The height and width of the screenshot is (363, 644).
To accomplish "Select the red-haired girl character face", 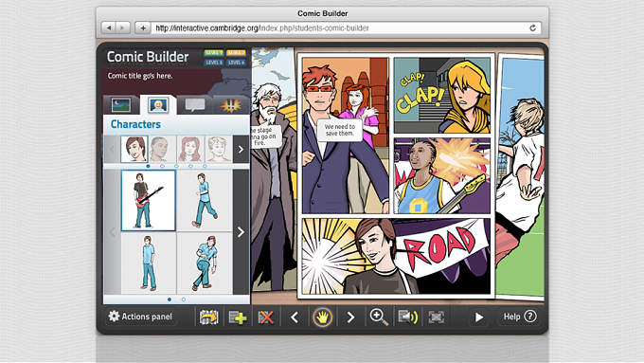I will pyautogui.click(x=189, y=149).
